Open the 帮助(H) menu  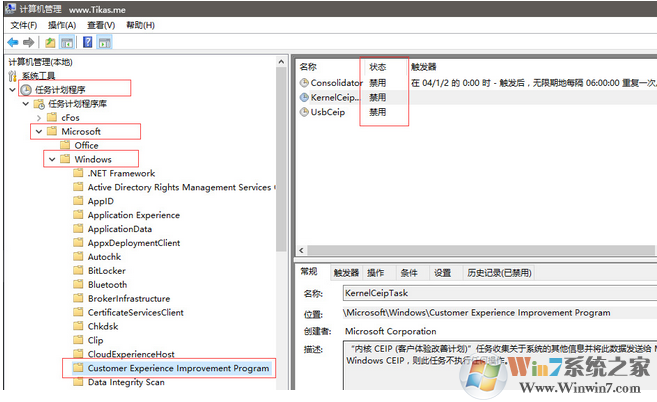coord(140,25)
